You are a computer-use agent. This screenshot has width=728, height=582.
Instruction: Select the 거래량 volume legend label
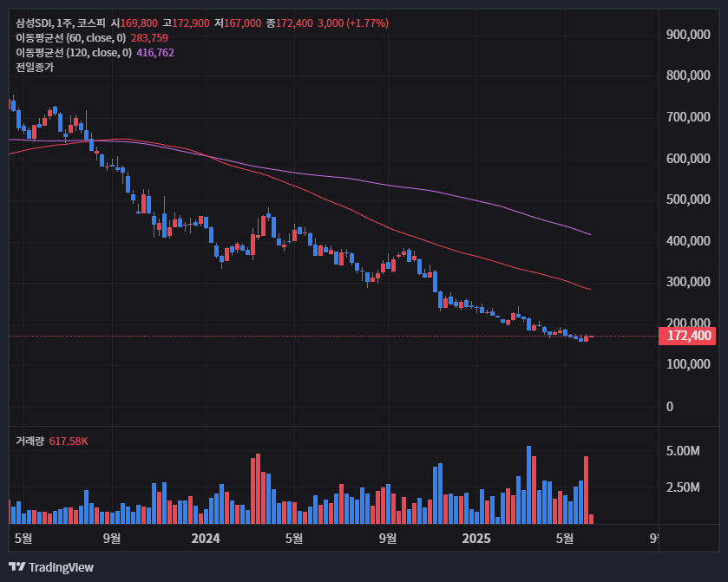[x=30, y=441]
